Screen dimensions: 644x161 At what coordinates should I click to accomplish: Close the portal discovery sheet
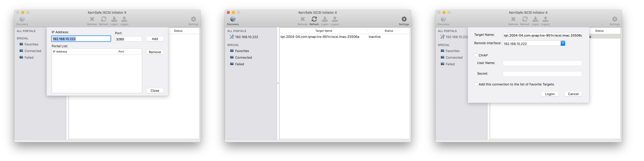pyautogui.click(x=155, y=91)
